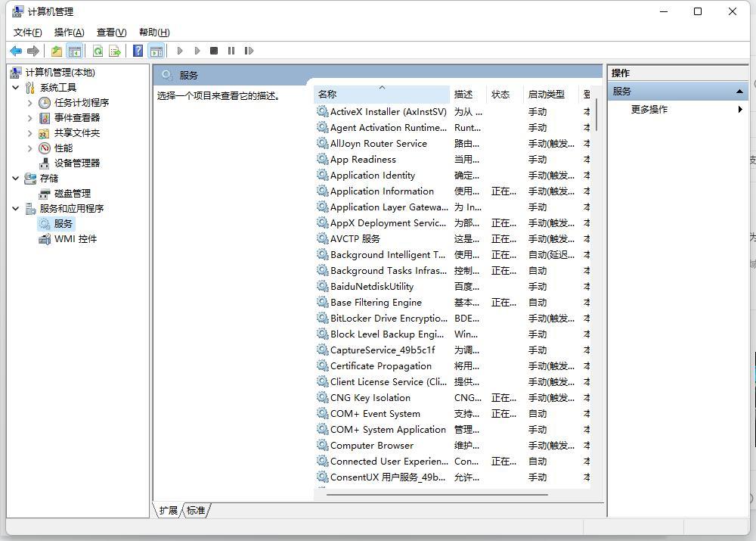The width and height of the screenshot is (756, 541).
Task: Click the Back arrow toolbar icon
Action: pos(16,51)
